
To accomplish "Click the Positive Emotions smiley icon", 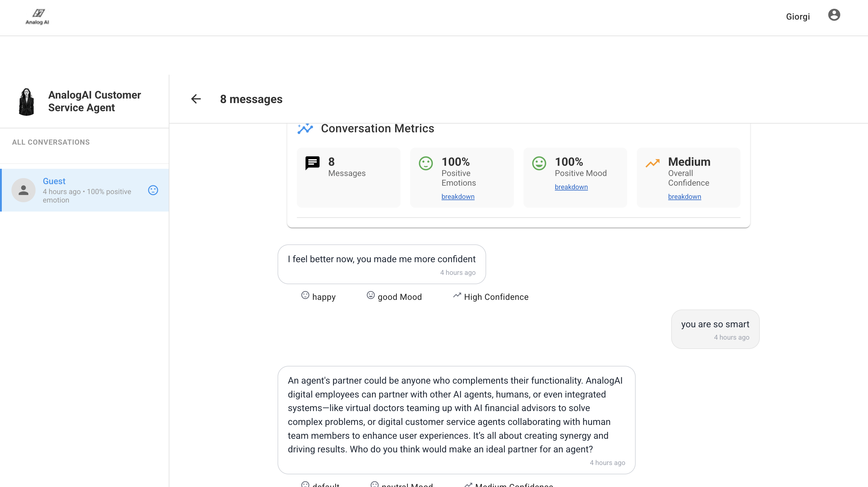I will pos(425,163).
